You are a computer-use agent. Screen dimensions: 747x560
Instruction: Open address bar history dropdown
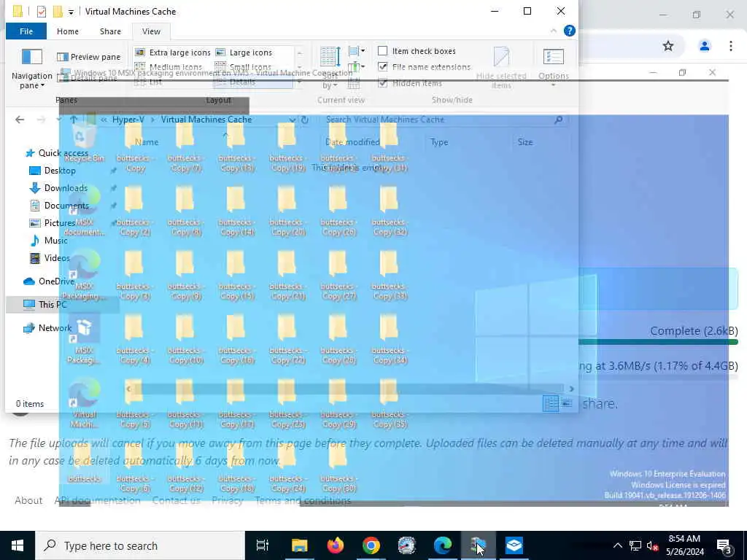coord(292,120)
